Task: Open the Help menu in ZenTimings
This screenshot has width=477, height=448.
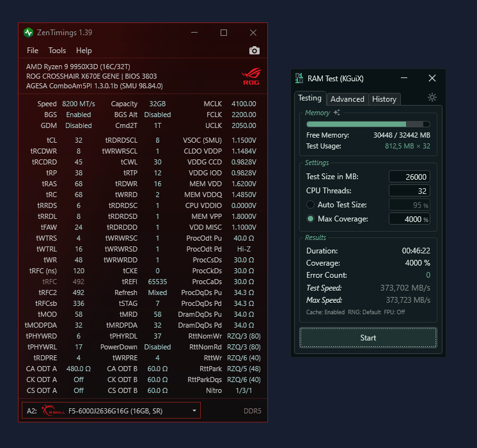Action: pos(84,51)
